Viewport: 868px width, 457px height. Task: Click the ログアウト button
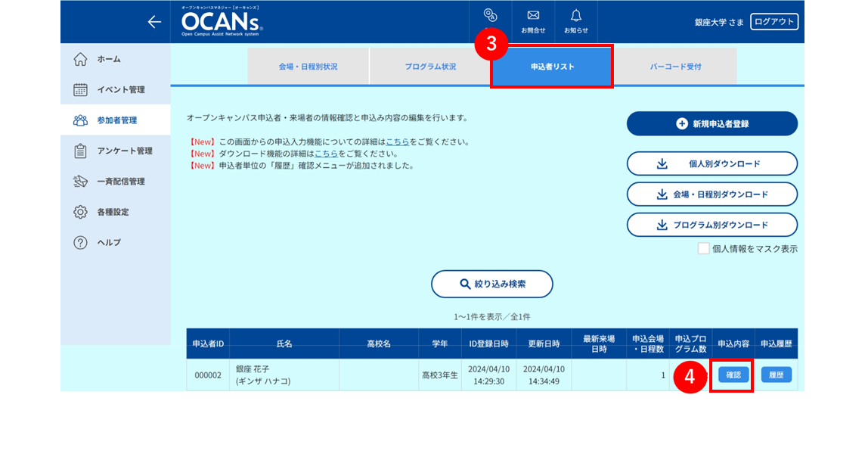click(774, 22)
